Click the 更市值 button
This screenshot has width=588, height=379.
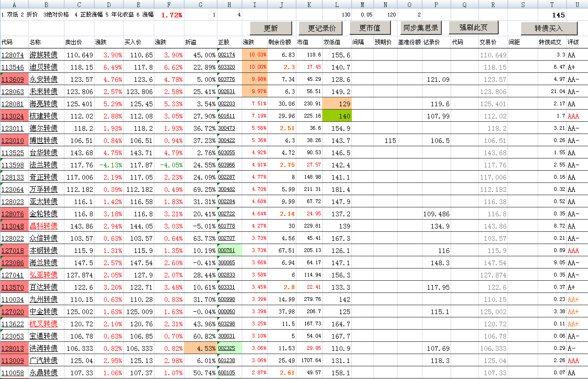[x=370, y=28]
